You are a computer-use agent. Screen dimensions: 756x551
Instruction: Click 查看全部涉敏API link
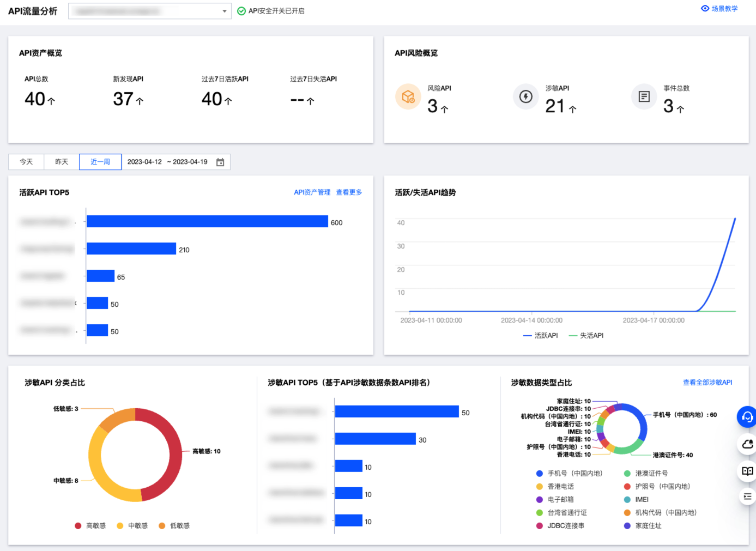[707, 383]
